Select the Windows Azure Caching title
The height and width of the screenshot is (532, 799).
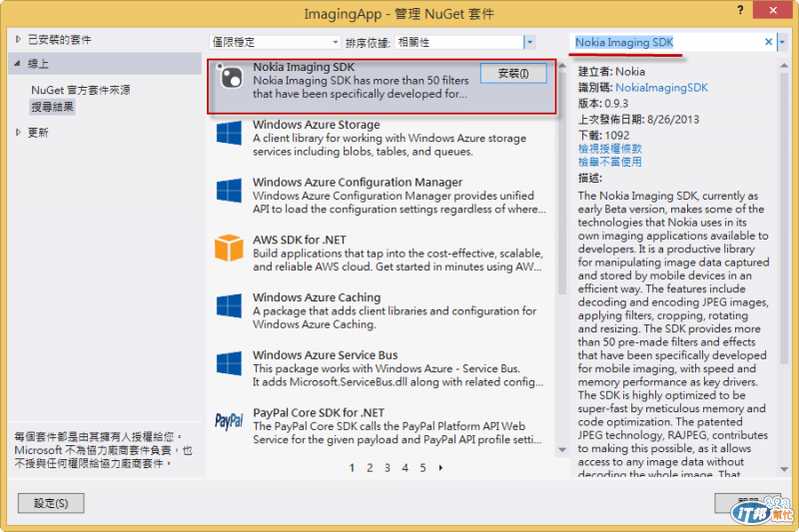[x=317, y=297]
